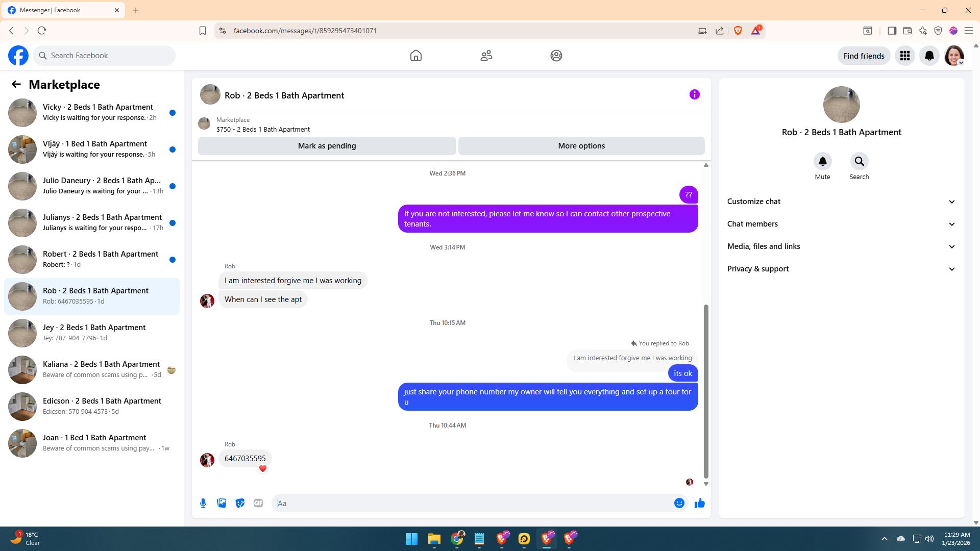Expand Media, files and links section
The height and width of the screenshot is (551, 980).
tap(841, 246)
